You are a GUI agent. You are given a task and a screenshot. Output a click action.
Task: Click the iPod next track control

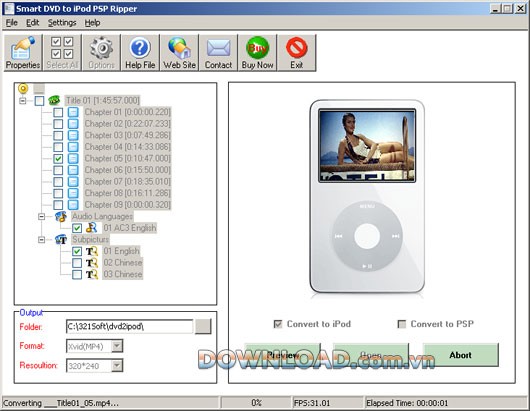click(395, 236)
